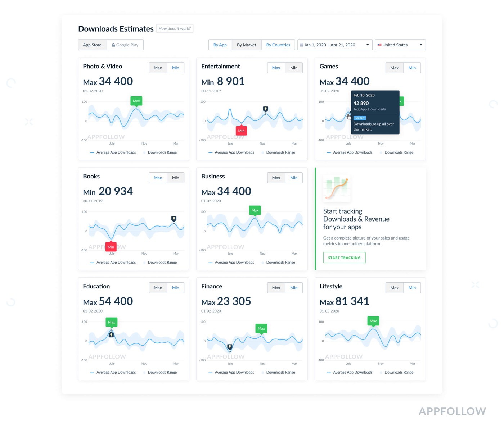This screenshot has height=424, width=504.
Task: Click the START TRACKING button
Action: coord(344,258)
